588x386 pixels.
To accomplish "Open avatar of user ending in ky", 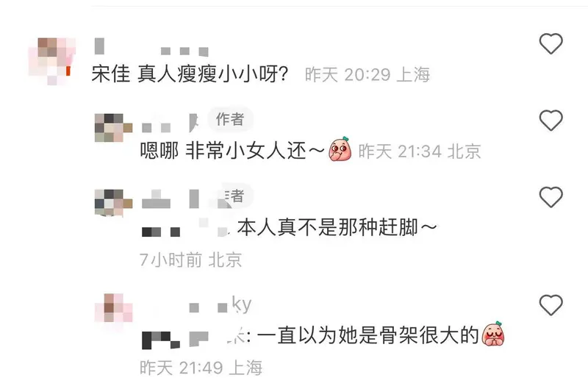I will pos(114,308).
